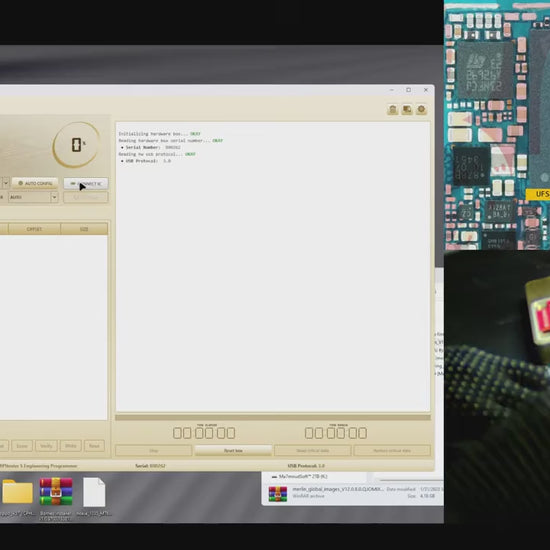This screenshot has height=550, width=550.
Task: Click the SIZE column header
Action: coord(84,229)
